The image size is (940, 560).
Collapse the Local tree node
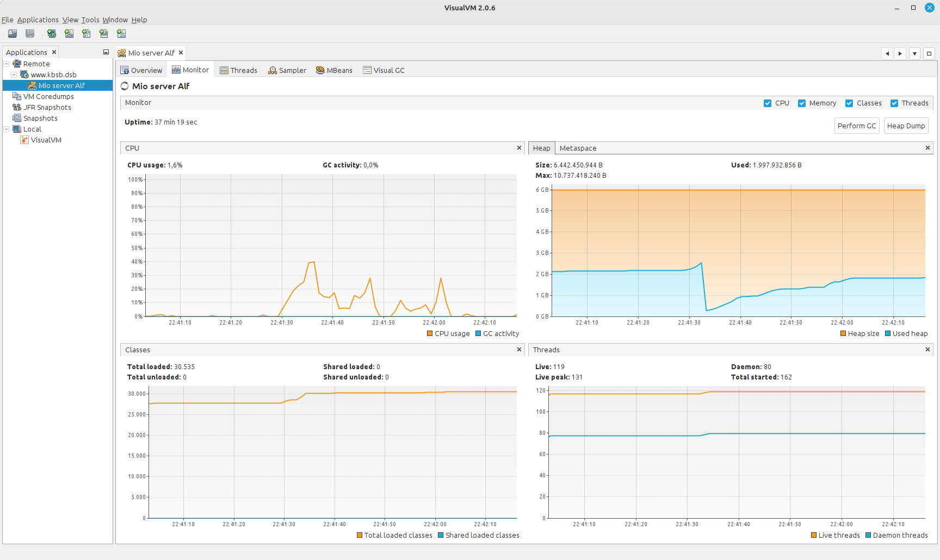click(x=7, y=129)
